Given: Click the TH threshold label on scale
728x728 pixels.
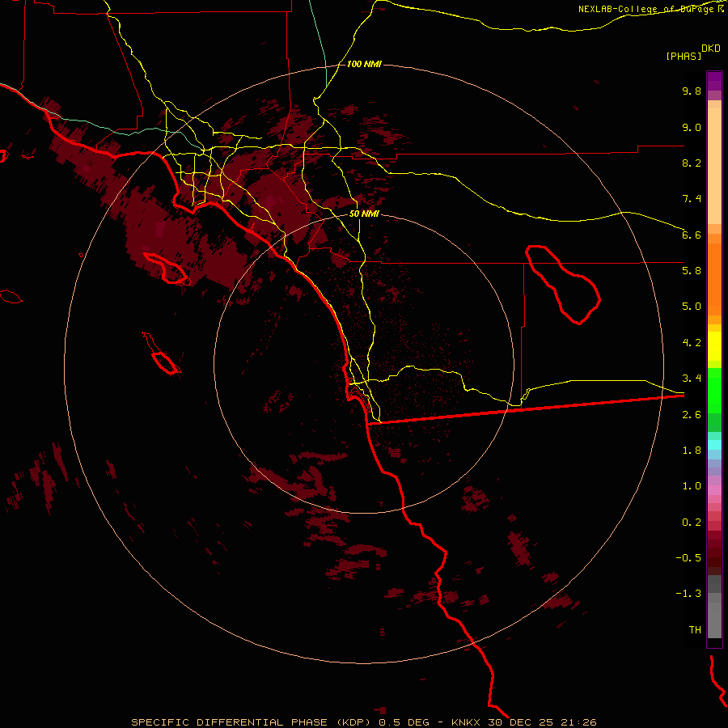Looking at the screenshot, I should pos(695,630).
